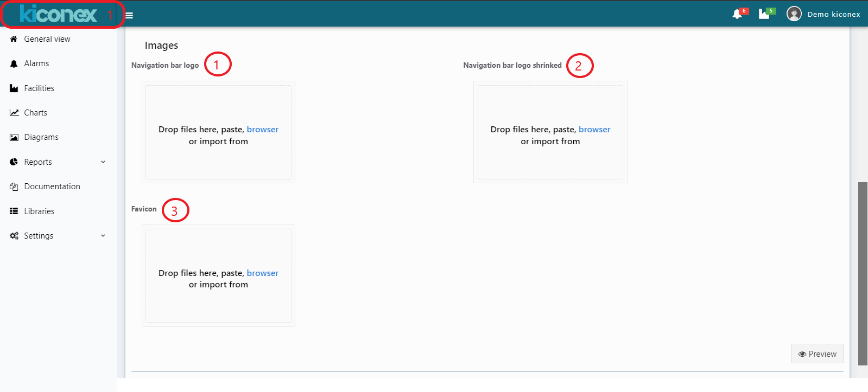Viewport: 868px width, 392px height.
Task: Click the Preview button with eye icon
Action: point(817,354)
